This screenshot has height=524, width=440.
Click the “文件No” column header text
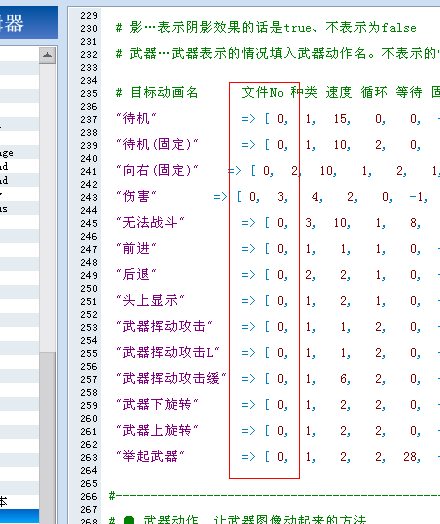[263, 93]
